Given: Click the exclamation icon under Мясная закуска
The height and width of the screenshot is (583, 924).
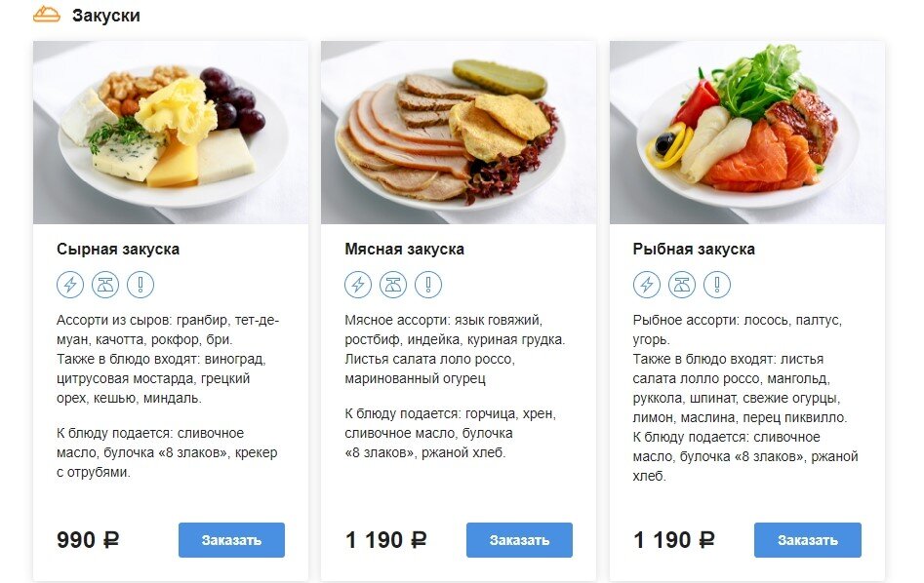Looking at the screenshot, I should (428, 285).
